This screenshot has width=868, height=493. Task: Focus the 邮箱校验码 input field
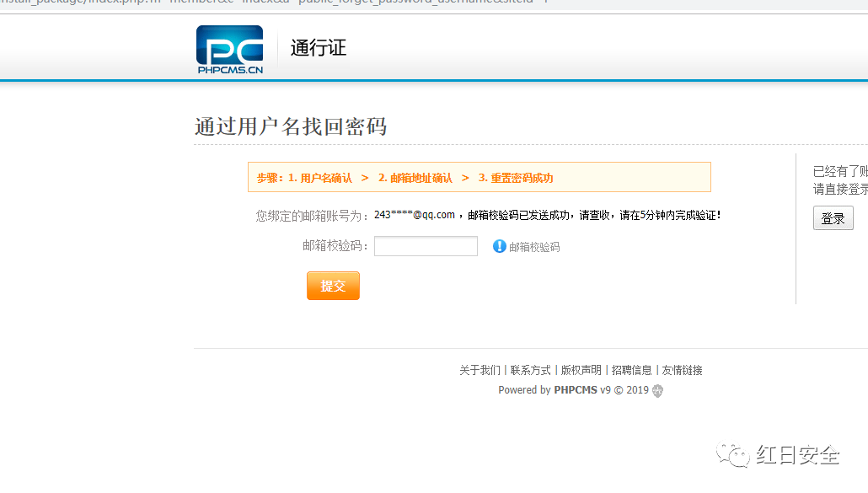coord(426,246)
